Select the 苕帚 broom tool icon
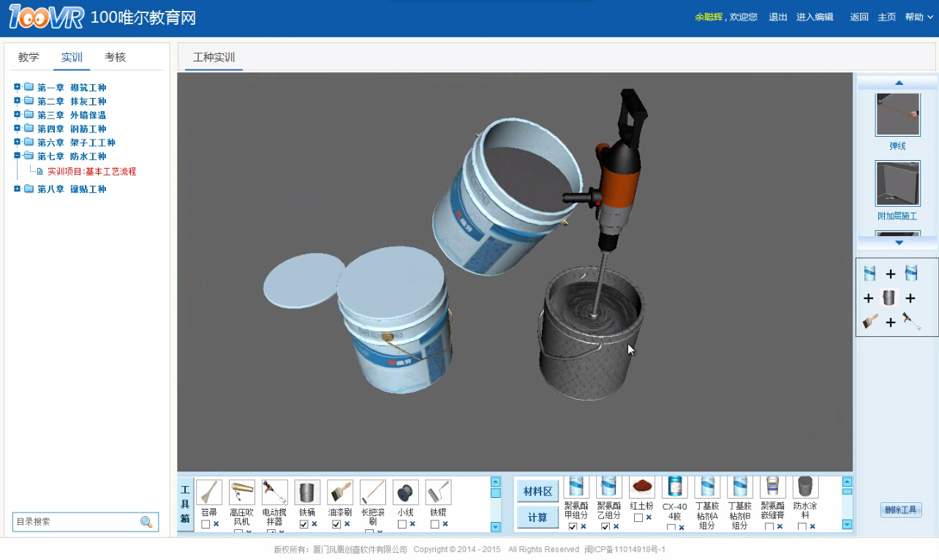 click(x=208, y=492)
